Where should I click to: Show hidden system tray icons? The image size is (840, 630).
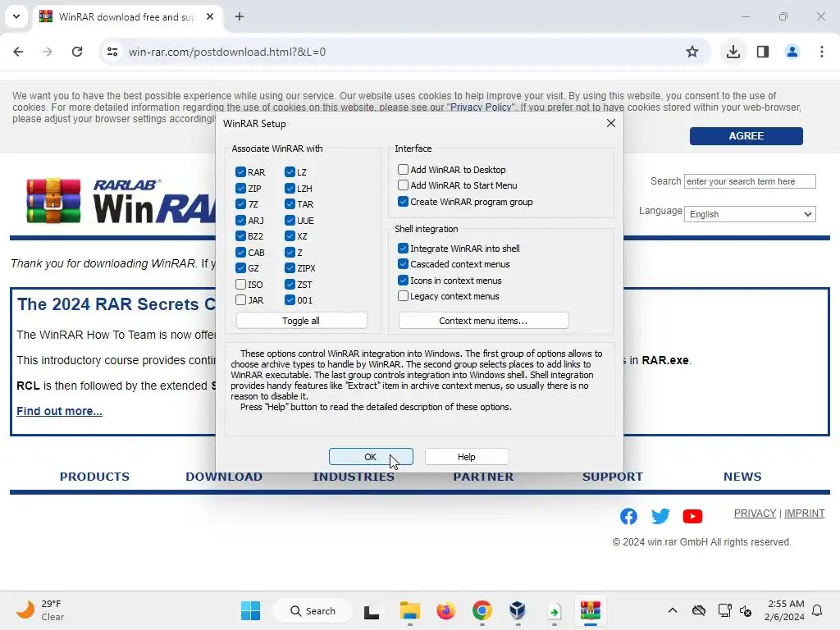coord(673,610)
